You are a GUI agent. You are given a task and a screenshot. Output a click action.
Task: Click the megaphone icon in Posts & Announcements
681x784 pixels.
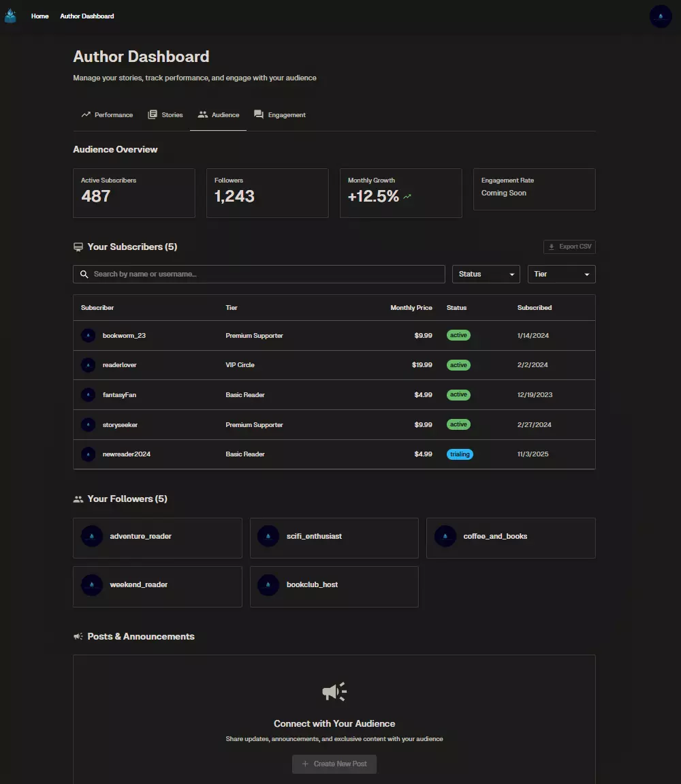[78, 636]
